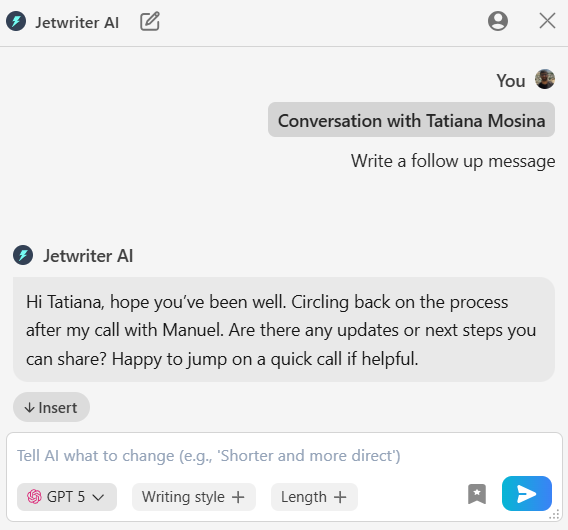
Task: Click the plus icon beside Writing style
Action: (238, 497)
